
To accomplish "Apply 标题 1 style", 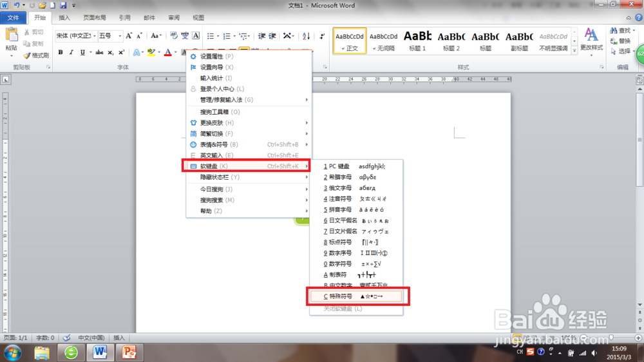I will tap(417, 41).
